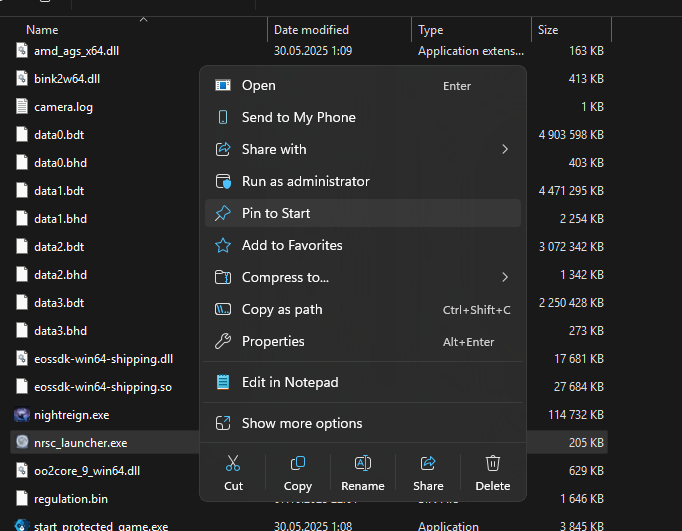
Task: Choose Copy as path
Action: (x=282, y=309)
